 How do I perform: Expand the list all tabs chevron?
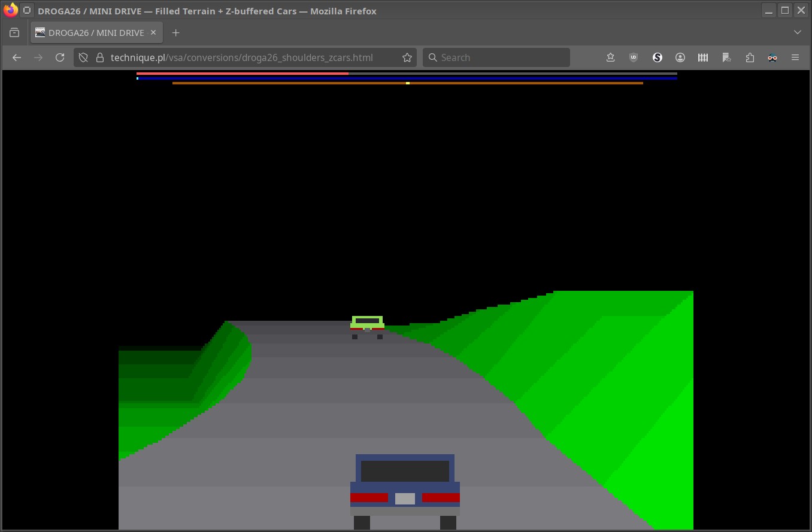coord(797,32)
